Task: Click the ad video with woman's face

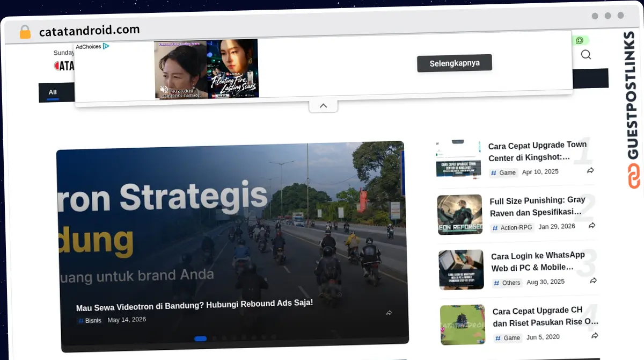Action: 180,70
